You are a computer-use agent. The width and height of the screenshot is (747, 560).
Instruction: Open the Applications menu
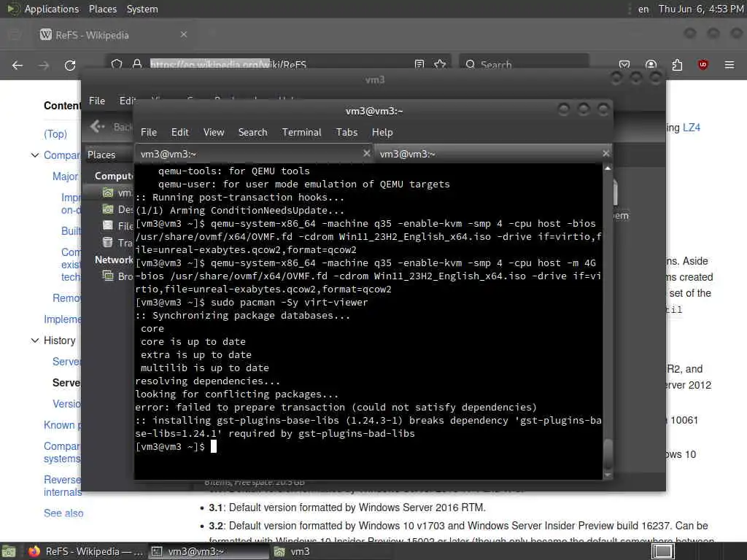(52, 9)
